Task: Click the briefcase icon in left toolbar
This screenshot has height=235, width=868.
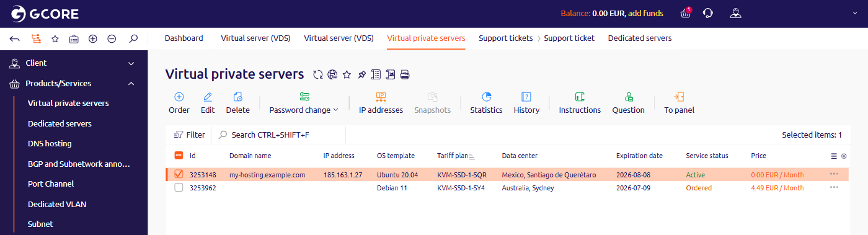Action: (x=74, y=38)
